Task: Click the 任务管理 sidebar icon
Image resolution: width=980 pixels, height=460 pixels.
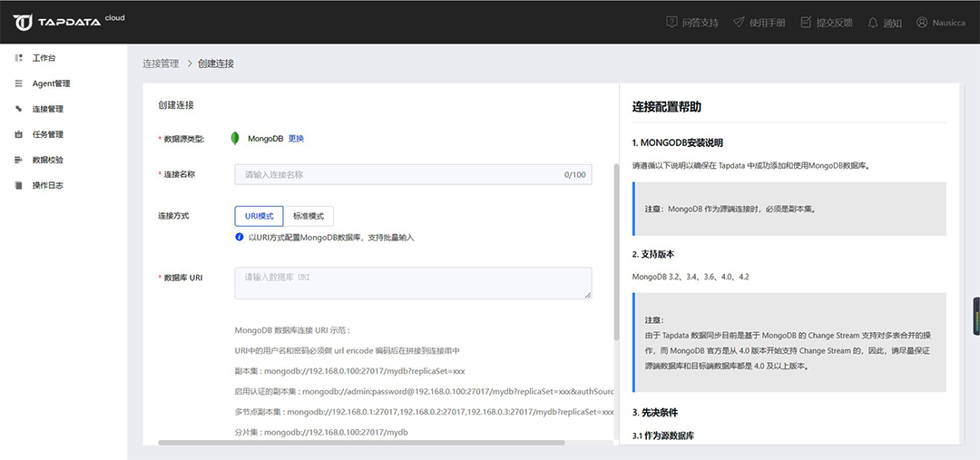Action: click(x=19, y=134)
